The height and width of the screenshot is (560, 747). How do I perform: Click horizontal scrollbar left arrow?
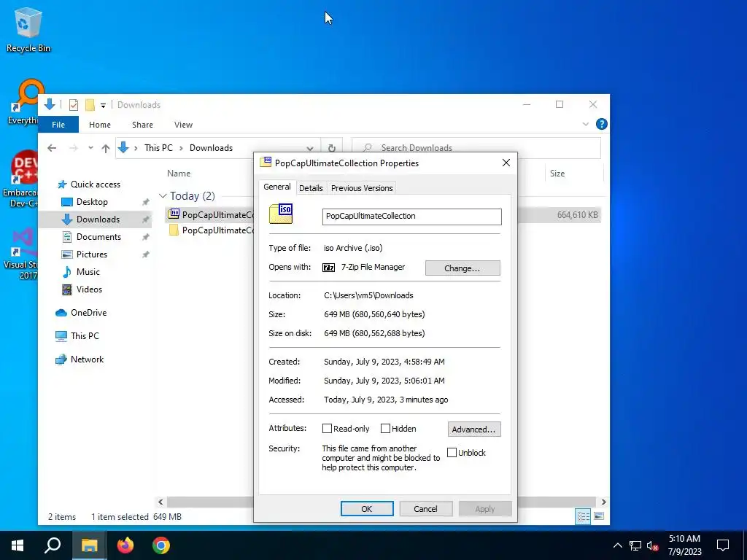pyautogui.click(x=160, y=502)
